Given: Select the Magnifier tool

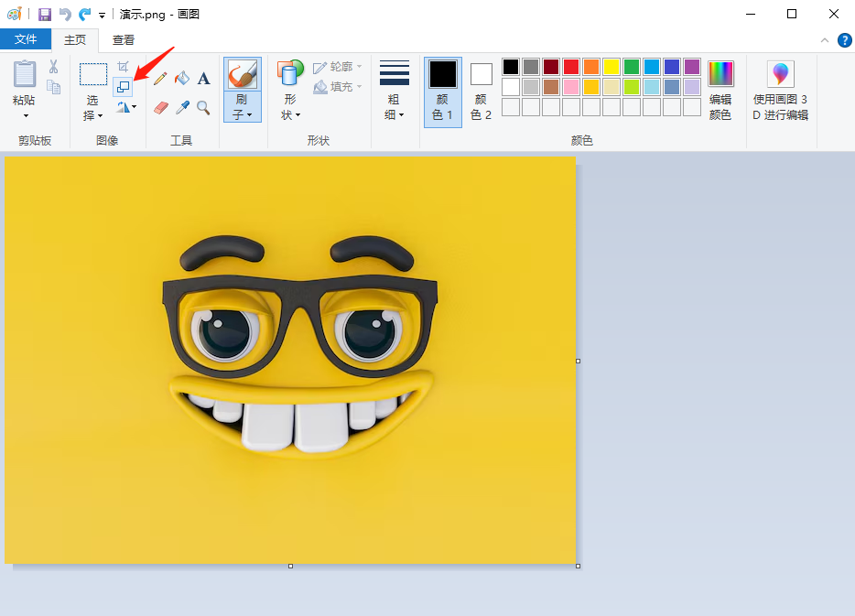Looking at the screenshot, I should (x=203, y=108).
